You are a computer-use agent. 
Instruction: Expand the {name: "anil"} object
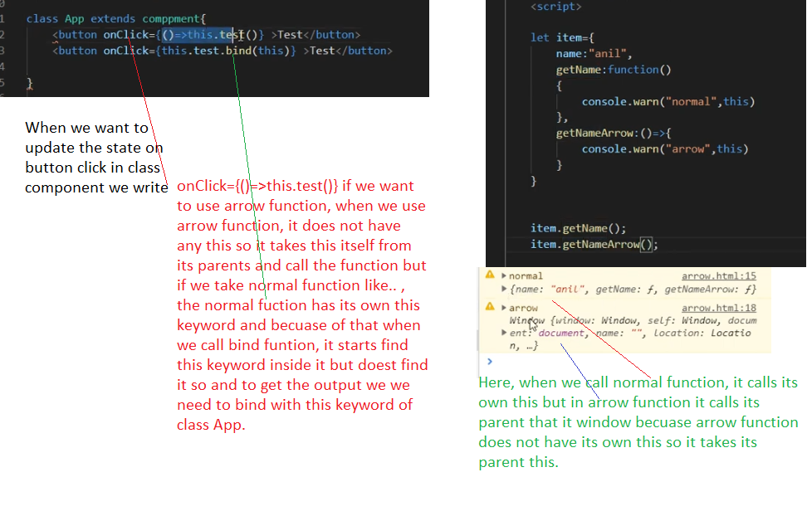[x=504, y=289]
